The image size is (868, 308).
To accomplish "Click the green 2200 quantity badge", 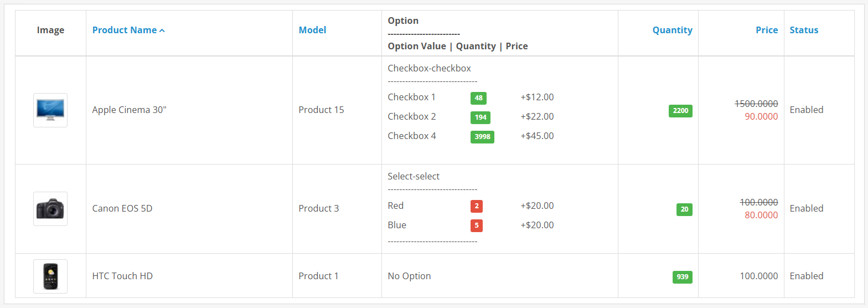I will 680,111.
